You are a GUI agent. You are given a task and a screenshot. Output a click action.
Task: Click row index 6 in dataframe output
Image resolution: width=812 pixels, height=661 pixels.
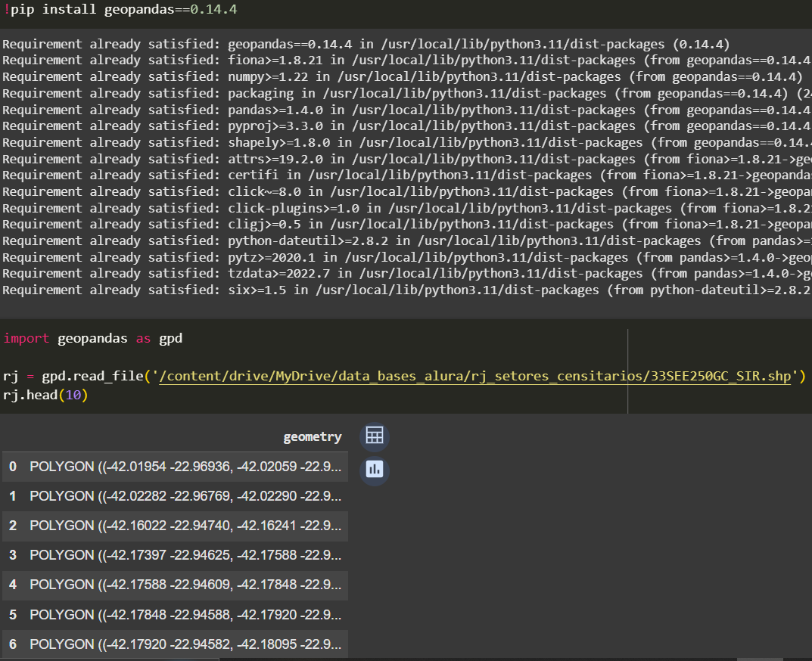(13, 644)
